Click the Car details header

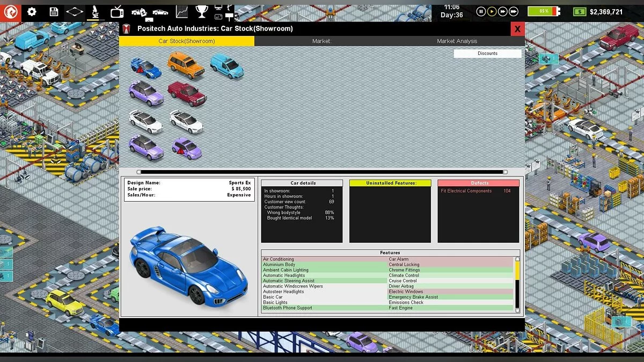point(302,183)
